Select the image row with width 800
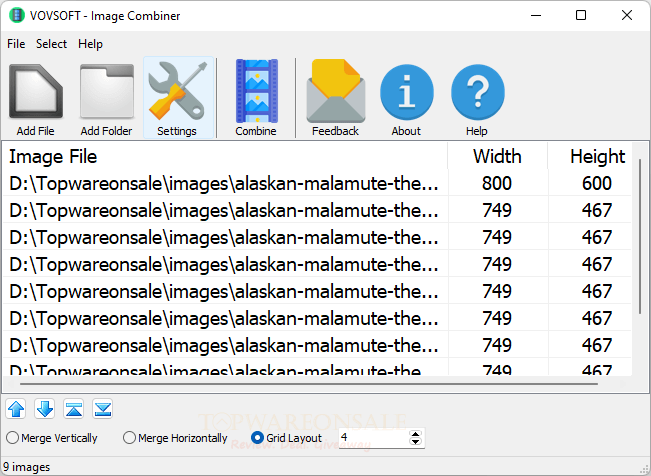Viewport: 651px width, 476px height. pyautogui.click(x=317, y=183)
